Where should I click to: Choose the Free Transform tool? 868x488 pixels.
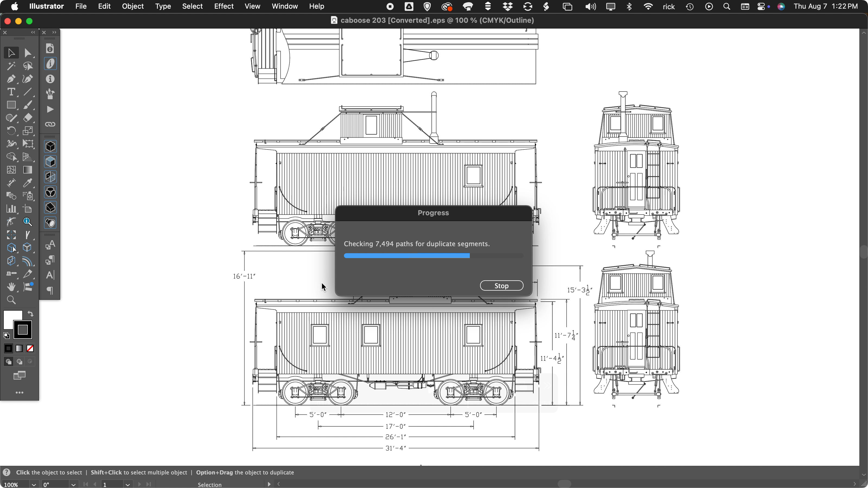[28, 144]
